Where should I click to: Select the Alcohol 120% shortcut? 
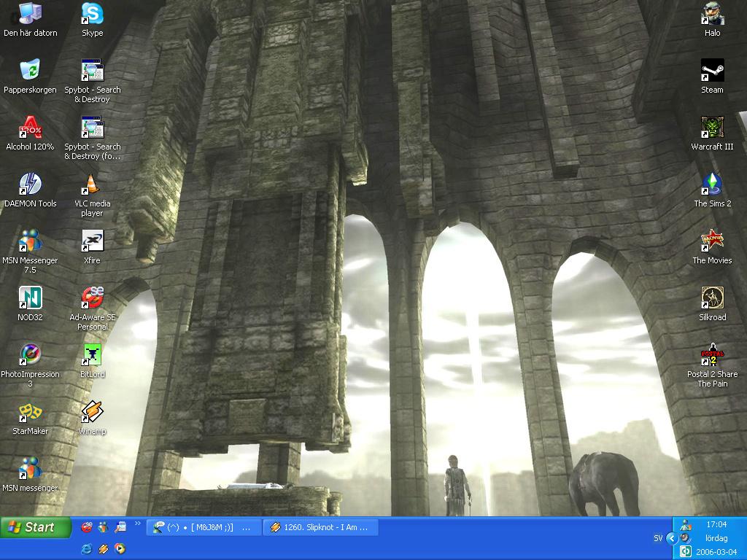pos(30,133)
